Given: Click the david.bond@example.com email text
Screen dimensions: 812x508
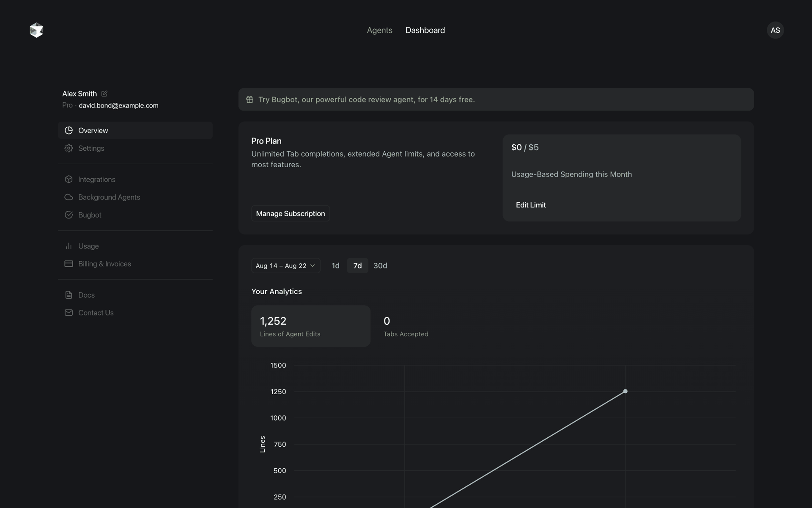Looking at the screenshot, I should [x=118, y=105].
